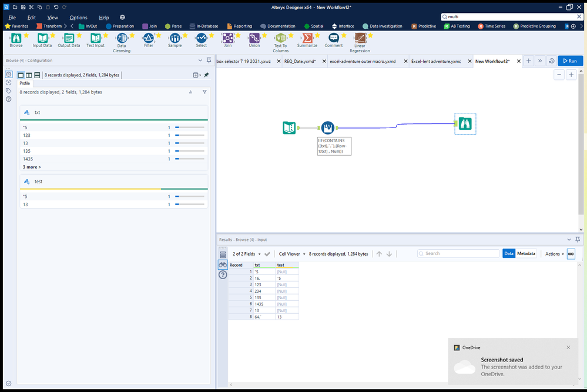
Task: Open the Preparation tool category
Action: click(120, 26)
